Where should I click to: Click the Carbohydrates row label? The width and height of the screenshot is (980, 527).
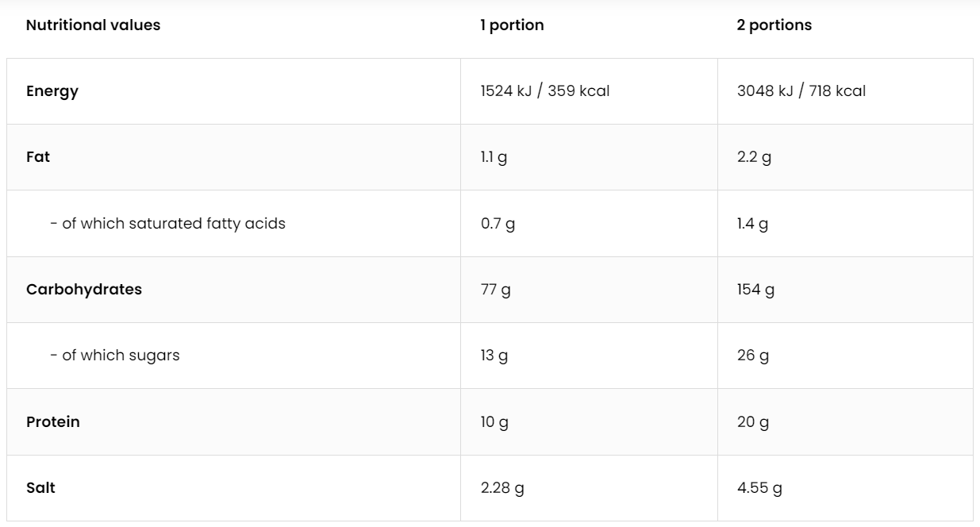tap(84, 290)
